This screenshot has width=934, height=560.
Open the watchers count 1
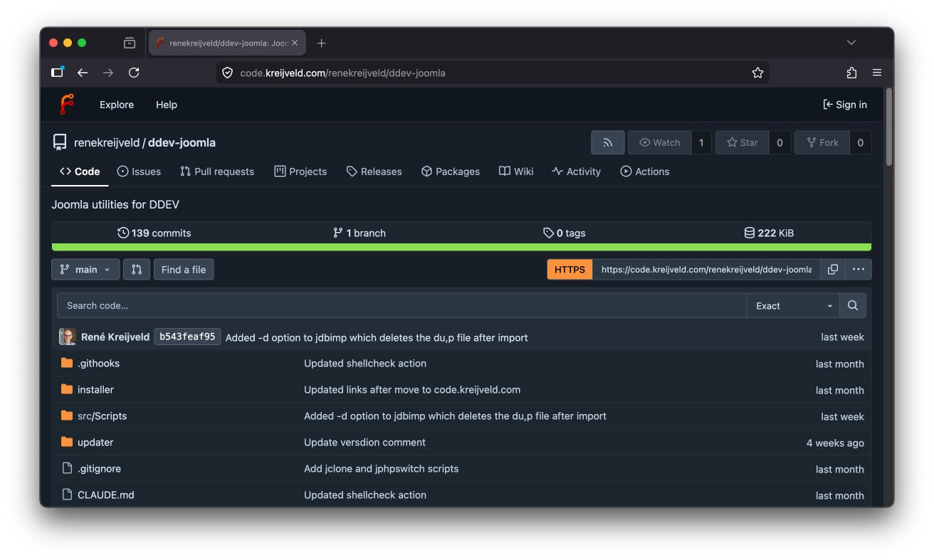pos(700,142)
